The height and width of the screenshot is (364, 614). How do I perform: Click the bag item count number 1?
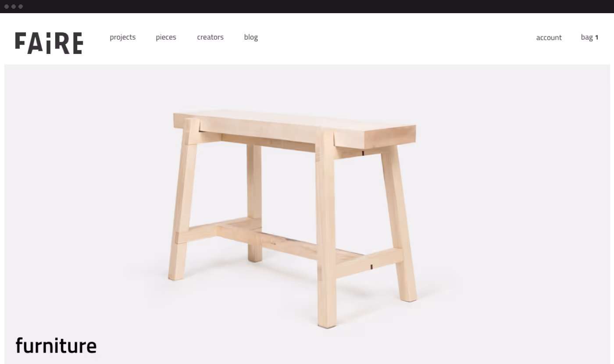click(x=596, y=38)
